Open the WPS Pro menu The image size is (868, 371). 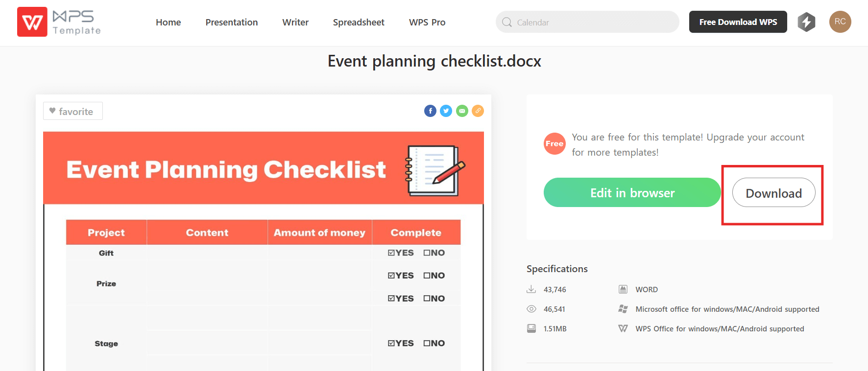[x=427, y=23]
